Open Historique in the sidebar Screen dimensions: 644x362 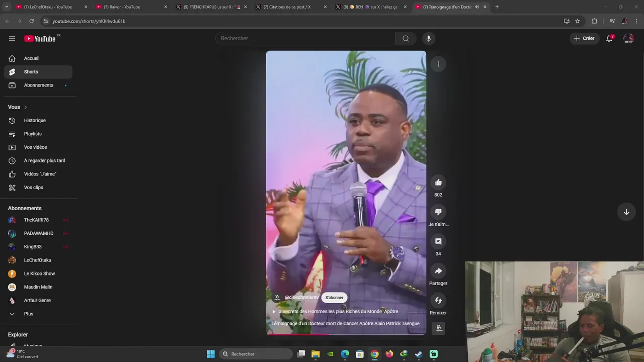(x=38, y=121)
